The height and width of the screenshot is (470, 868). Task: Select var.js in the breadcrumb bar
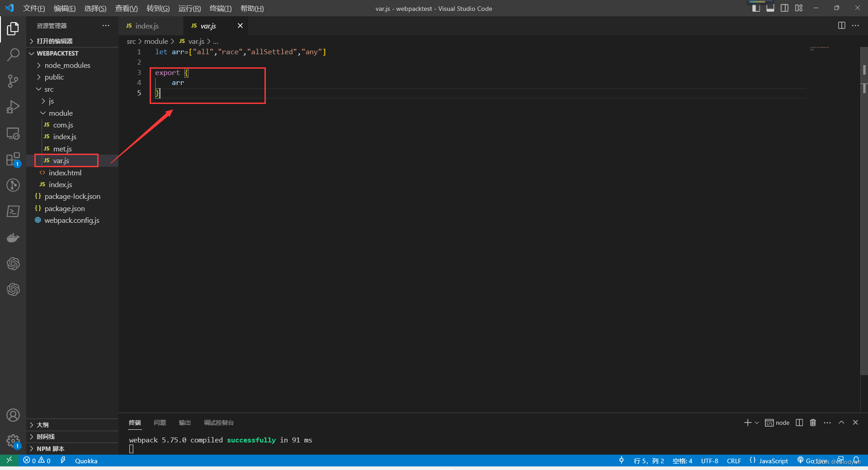click(196, 41)
